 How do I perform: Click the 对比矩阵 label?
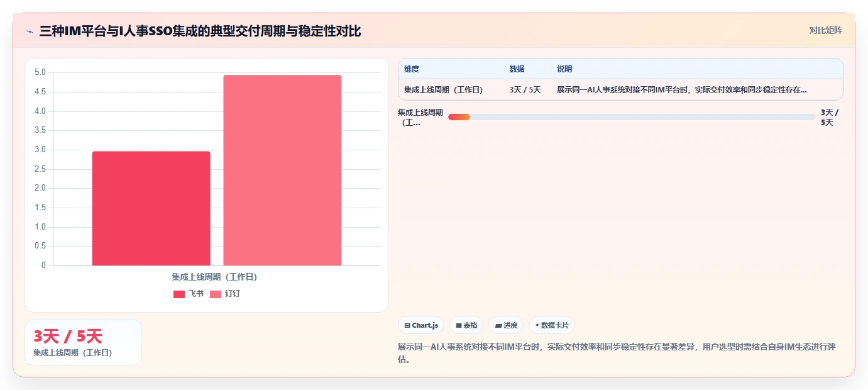(825, 30)
